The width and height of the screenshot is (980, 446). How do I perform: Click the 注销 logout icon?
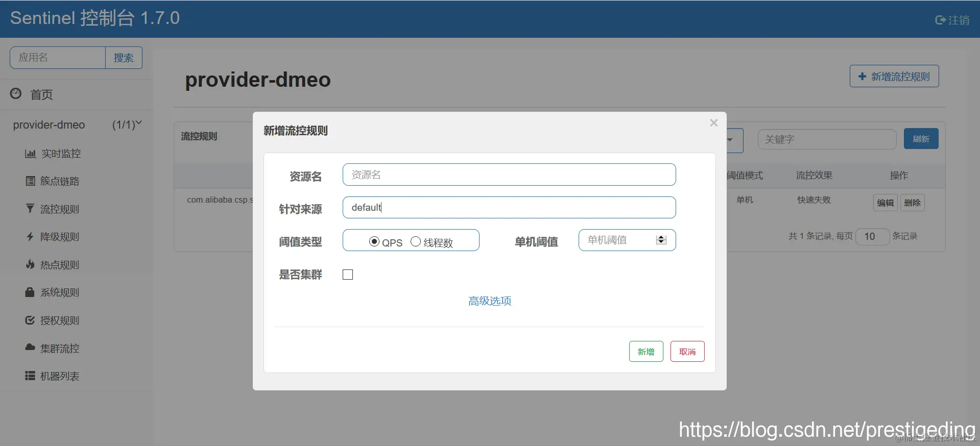940,20
